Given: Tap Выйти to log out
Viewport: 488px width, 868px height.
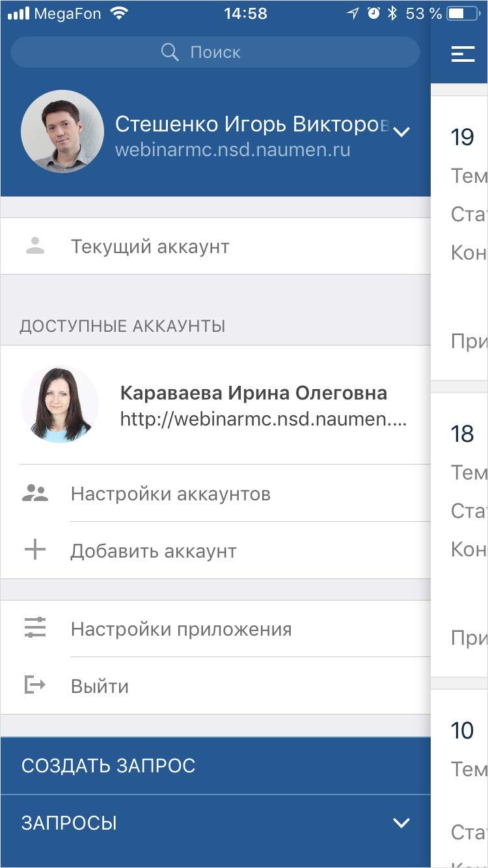Looking at the screenshot, I should pyautogui.click(x=100, y=686).
